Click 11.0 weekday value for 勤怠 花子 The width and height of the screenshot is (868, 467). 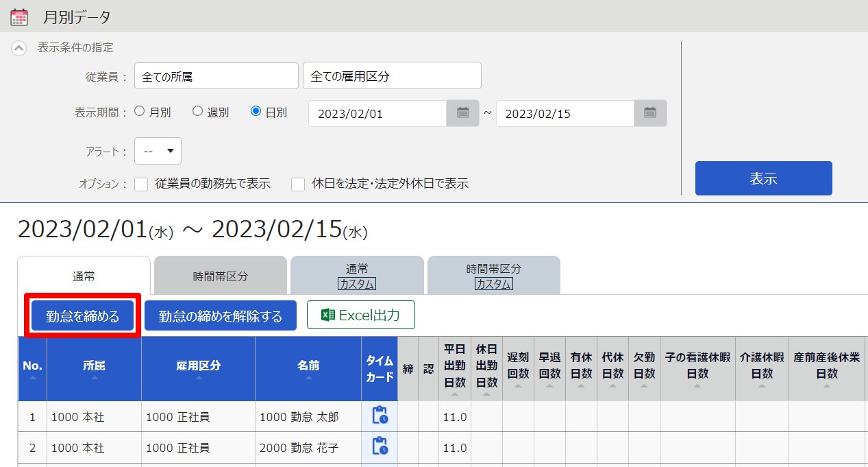click(x=455, y=448)
